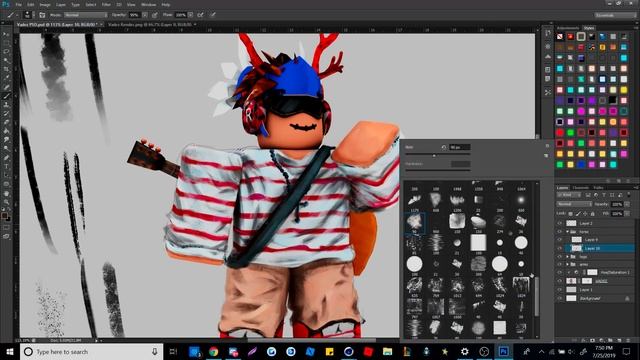Create new brush preset from this size
640x360 pixels.
pos(546,156)
